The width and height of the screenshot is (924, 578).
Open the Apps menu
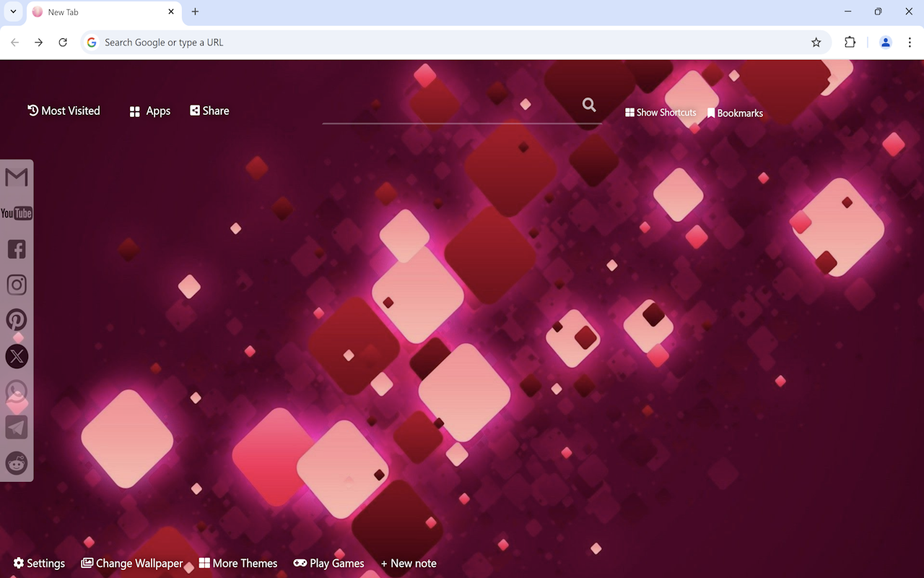[149, 111]
